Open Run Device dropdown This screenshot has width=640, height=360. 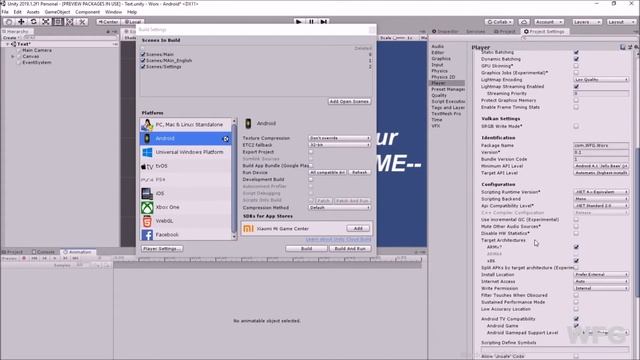point(327,172)
